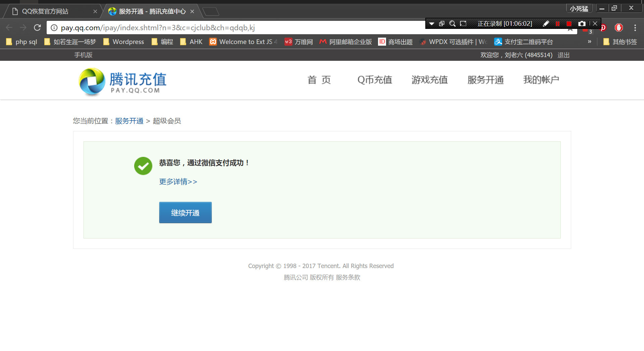The width and height of the screenshot is (644, 351).
Task: Open the 商场出题 bookmark
Action: 395,42
